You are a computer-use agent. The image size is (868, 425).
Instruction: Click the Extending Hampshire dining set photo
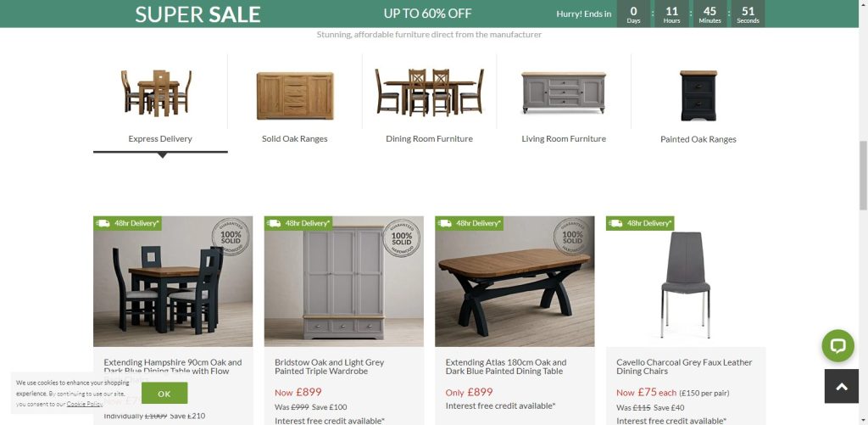[x=173, y=282]
